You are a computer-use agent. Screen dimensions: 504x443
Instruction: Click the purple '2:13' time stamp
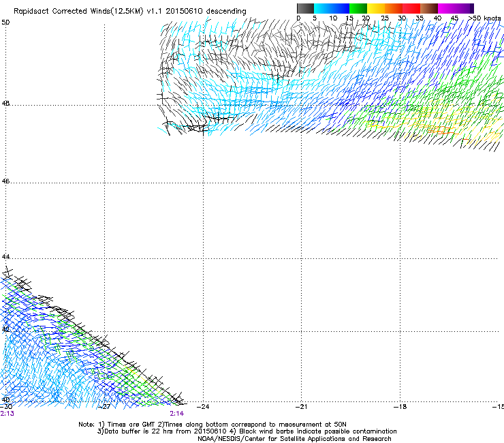click(7, 414)
